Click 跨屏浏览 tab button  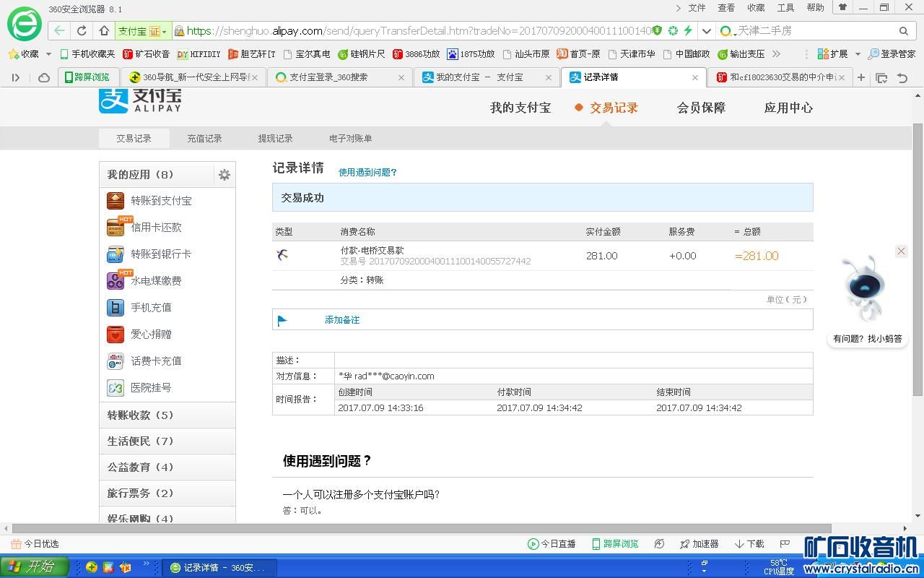point(87,77)
